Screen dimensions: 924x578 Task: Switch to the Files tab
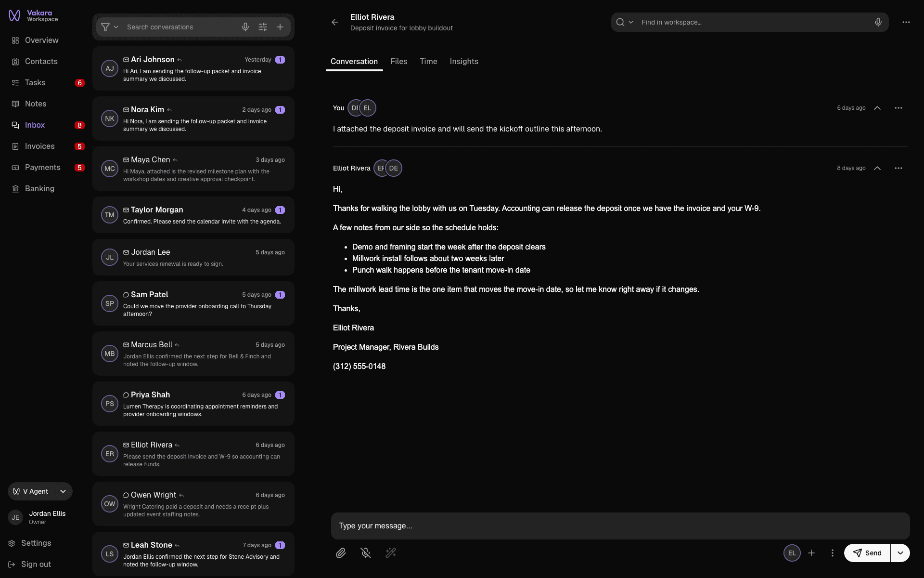pos(399,62)
